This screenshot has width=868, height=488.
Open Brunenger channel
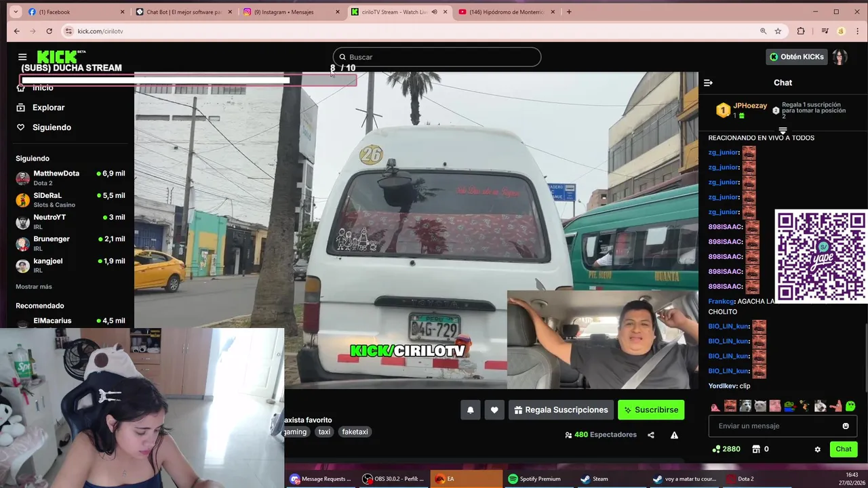71,243
